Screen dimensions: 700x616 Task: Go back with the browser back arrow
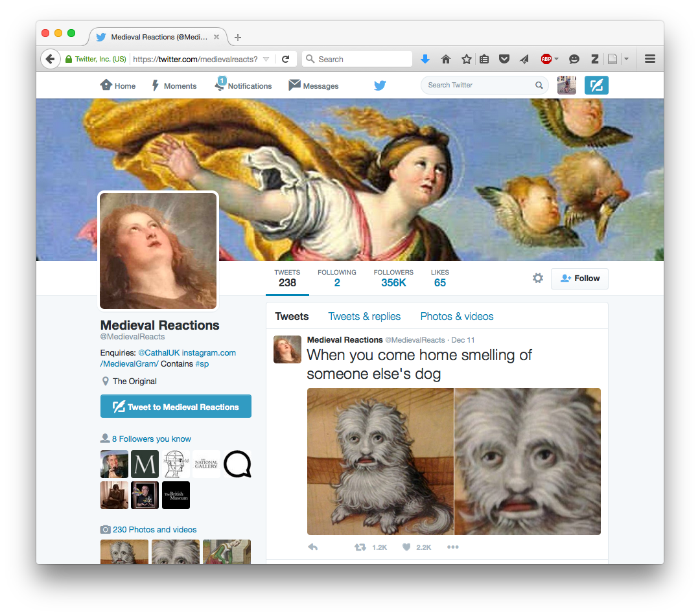click(51, 59)
